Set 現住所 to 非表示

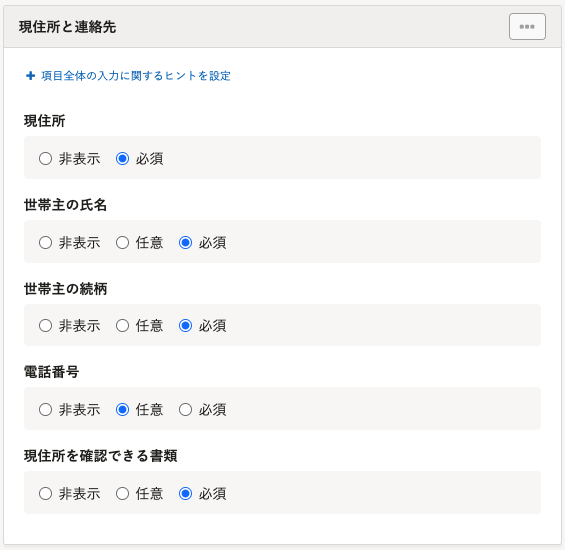click(45, 159)
